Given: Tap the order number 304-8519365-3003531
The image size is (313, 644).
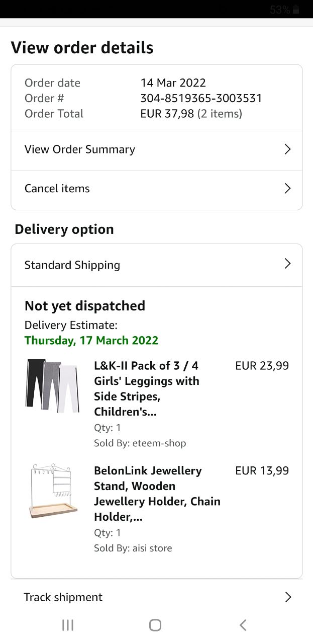Looking at the screenshot, I should 201,98.
